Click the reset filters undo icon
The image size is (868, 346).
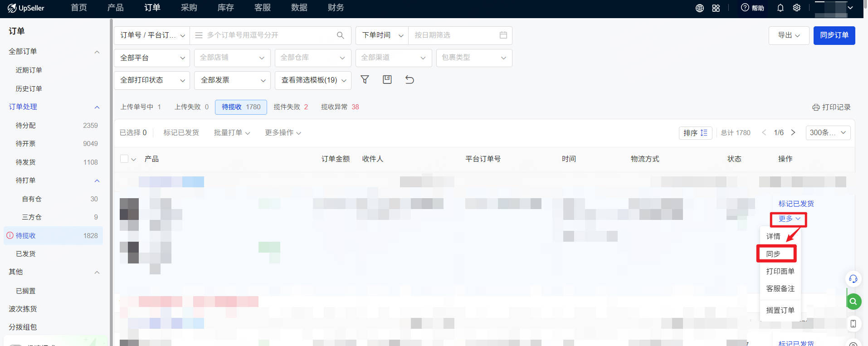pyautogui.click(x=410, y=80)
